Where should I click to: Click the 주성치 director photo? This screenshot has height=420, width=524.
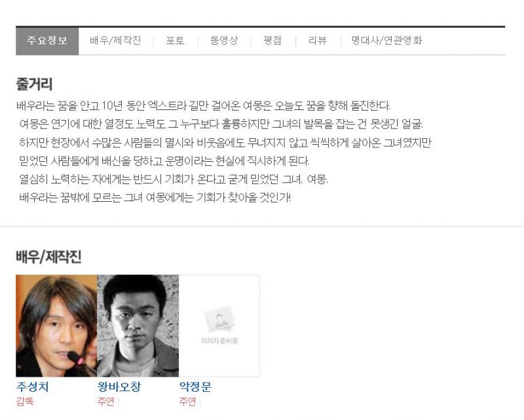56,326
